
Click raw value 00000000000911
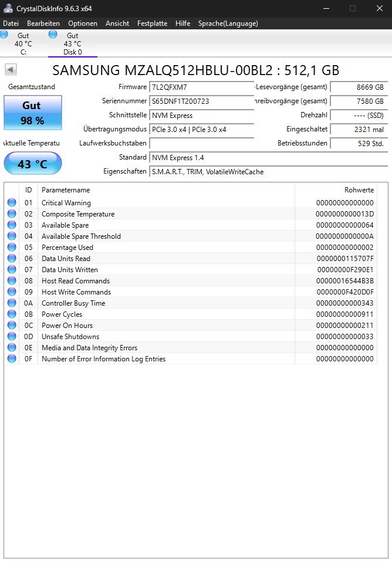[x=344, y=314]
